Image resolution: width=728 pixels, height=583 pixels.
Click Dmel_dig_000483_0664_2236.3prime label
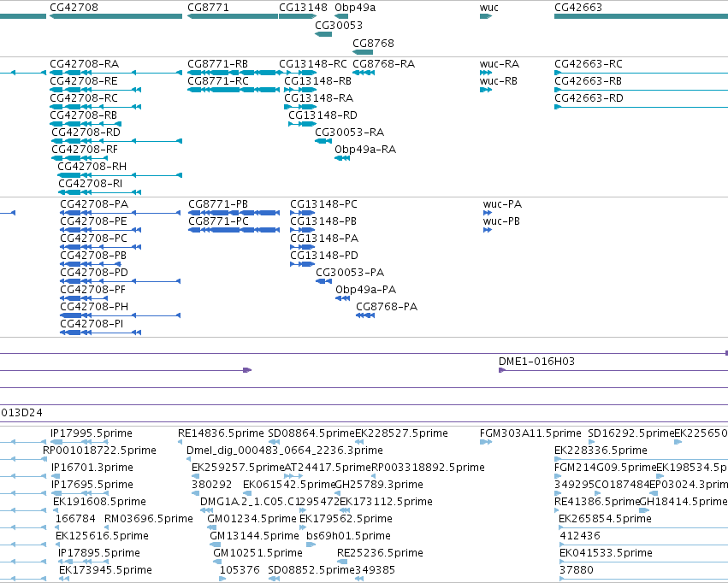pos(285,450)
